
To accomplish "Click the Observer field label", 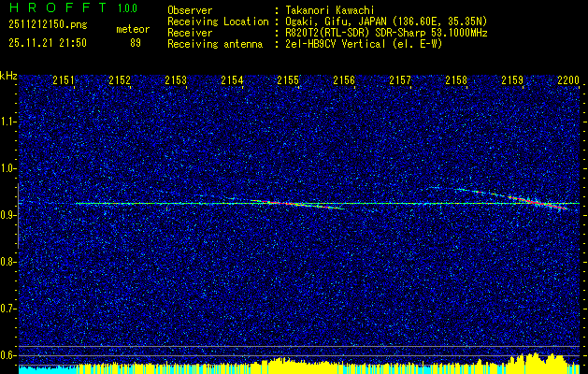I will click(190, 10).
